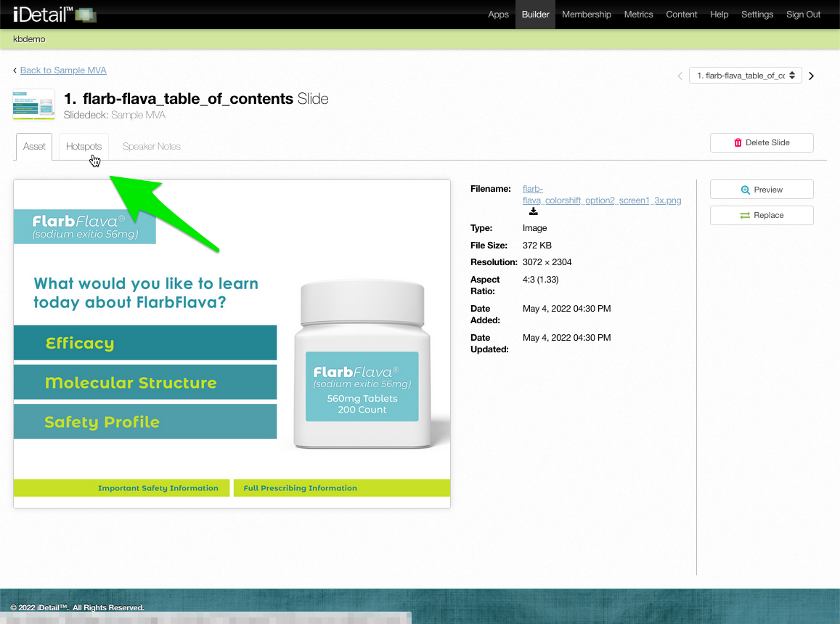Screen dimensions: 840x624
Task: Click the slide thumbnail beside the title
Action: coord(33,105)
